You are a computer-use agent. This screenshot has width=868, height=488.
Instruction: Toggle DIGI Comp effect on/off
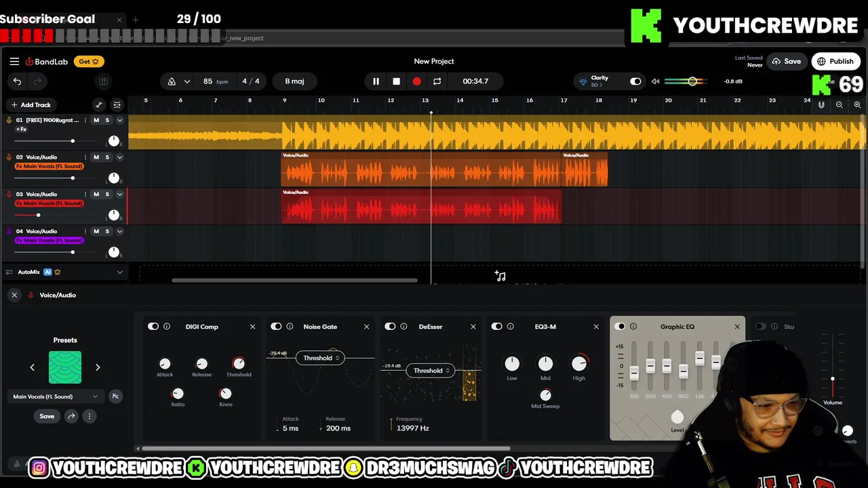153,327
